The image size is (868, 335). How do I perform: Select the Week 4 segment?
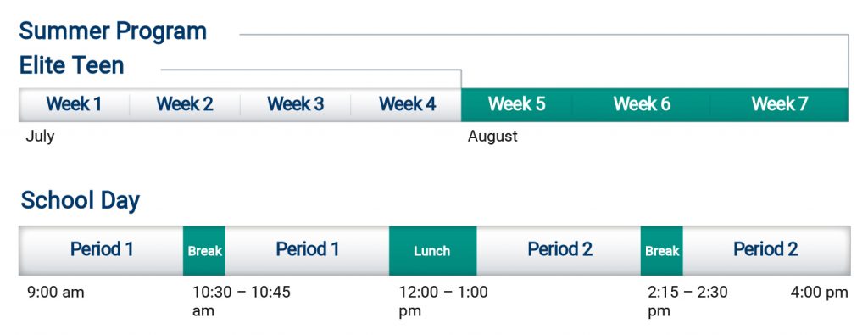point(406,104)
